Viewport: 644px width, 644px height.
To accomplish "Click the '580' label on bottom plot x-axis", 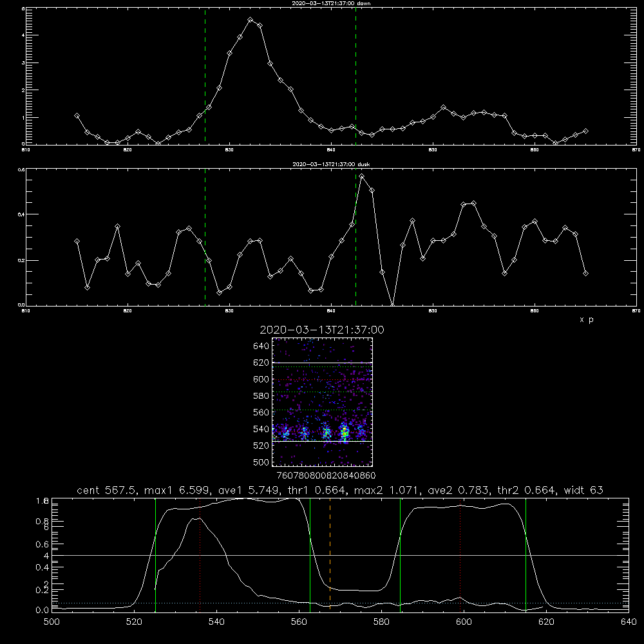I will (x=381, y=622).
